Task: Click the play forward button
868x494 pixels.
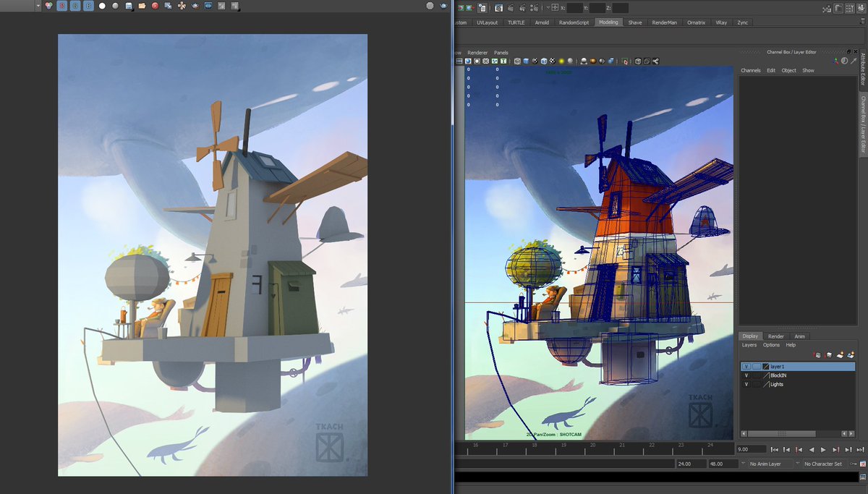Action: tap(822, 450)
